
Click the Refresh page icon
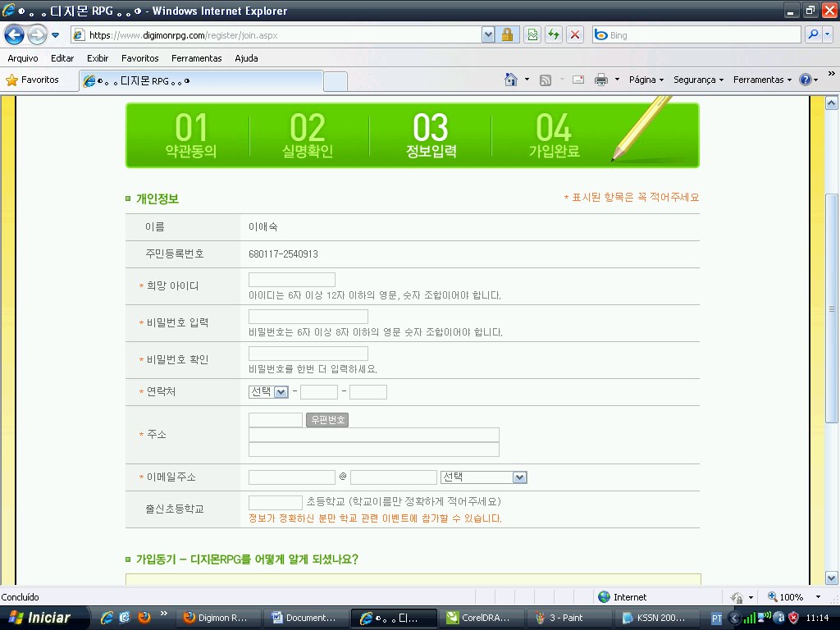click(554, 35)
